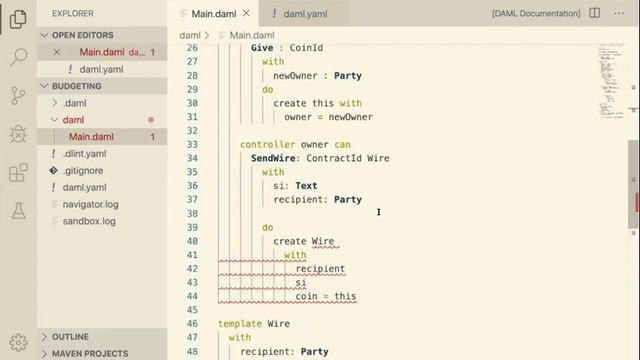Collapse the Budgeting folder section
Image resolution: width=640 pixels, height=360 pixels.
click(102, 86)
